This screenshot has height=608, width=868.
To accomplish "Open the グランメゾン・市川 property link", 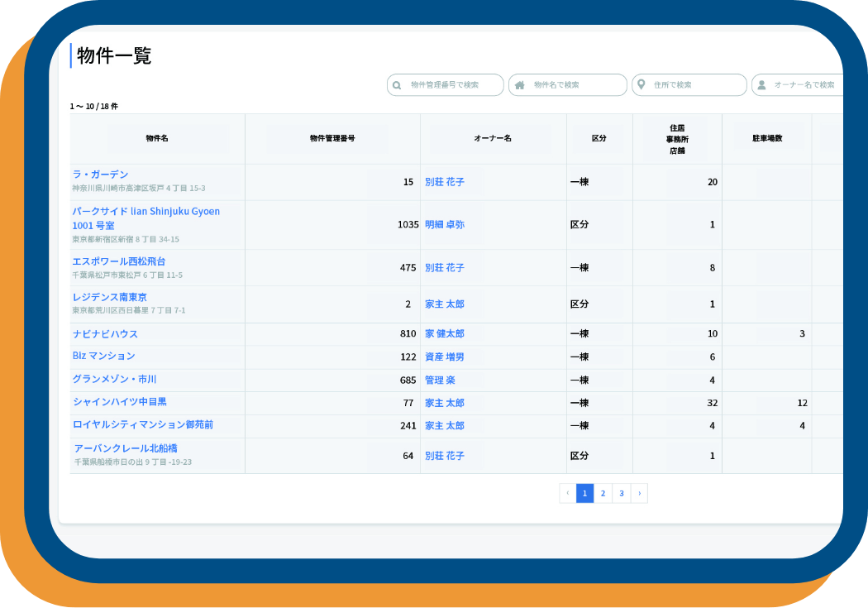I will pyautogui.click(x=115, y=380).
